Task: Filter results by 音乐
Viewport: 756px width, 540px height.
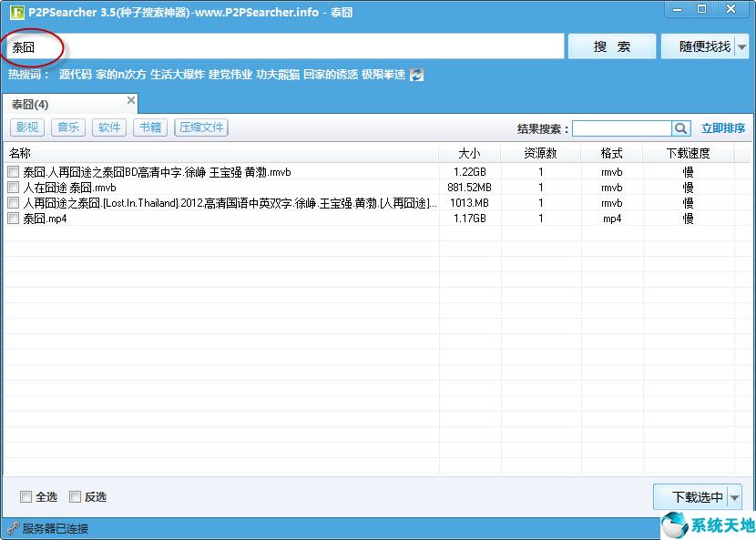Action: pyautogui.click(x=68, y=127)
